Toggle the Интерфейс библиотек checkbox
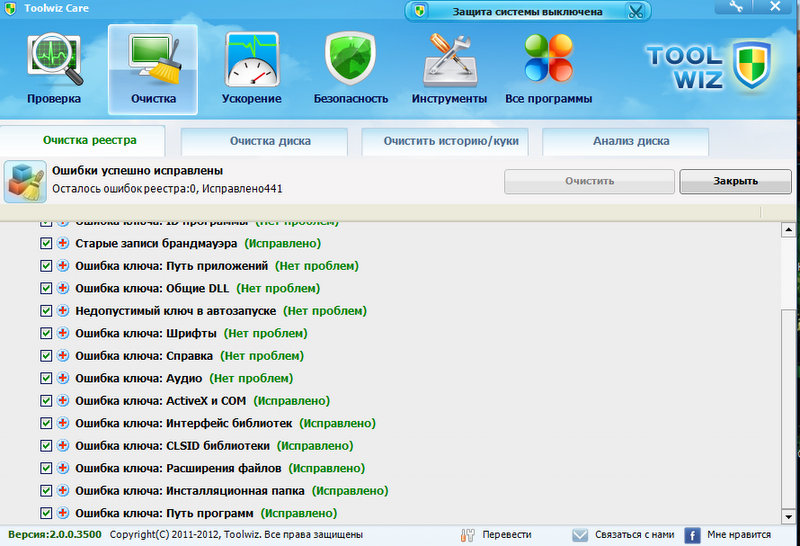The image size is (800, 546). [46, 423]
